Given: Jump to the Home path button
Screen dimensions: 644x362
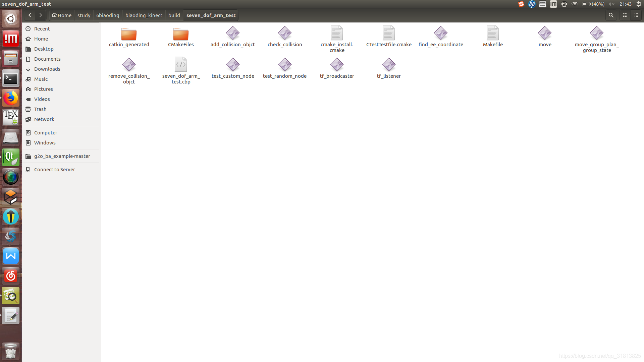Looking at the screenshot, I should pos(62,15).
